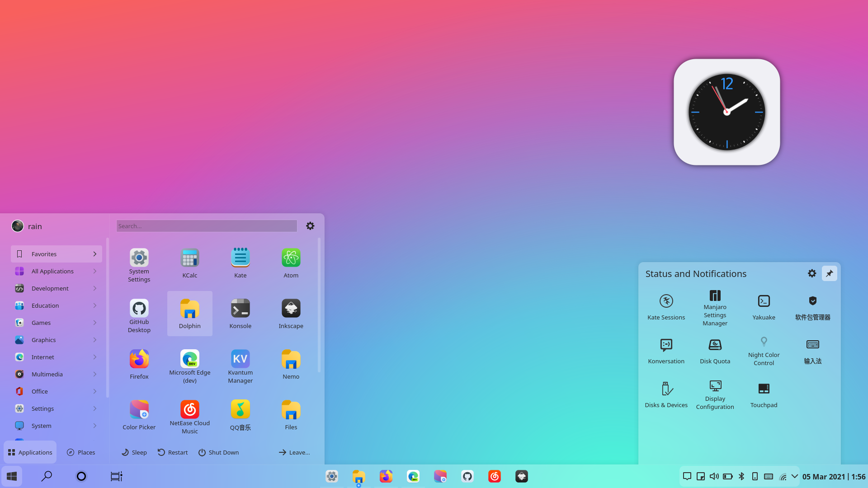Open QQ音乐 music app
The height and width of the screenshot is (488, 868).
240,415
